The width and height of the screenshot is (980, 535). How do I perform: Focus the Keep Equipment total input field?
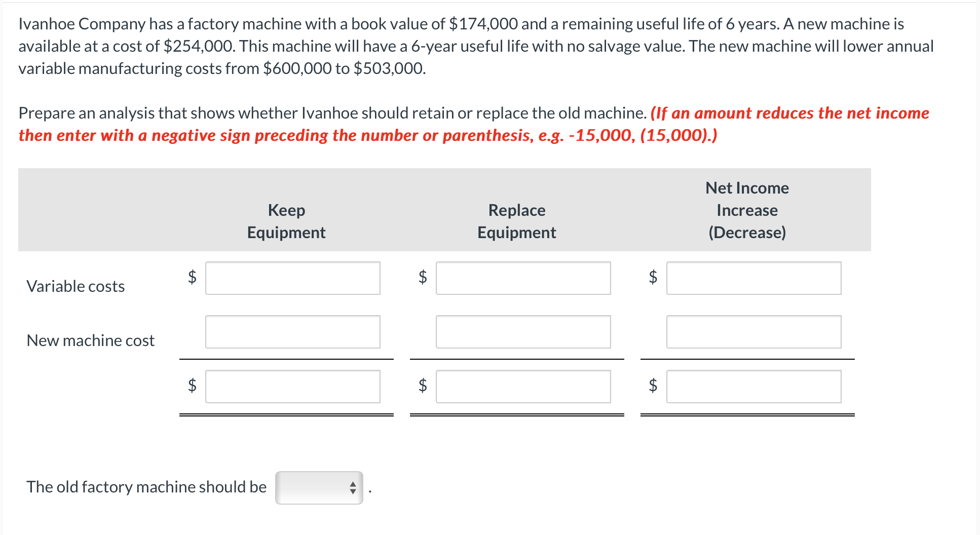coord(293,387)
